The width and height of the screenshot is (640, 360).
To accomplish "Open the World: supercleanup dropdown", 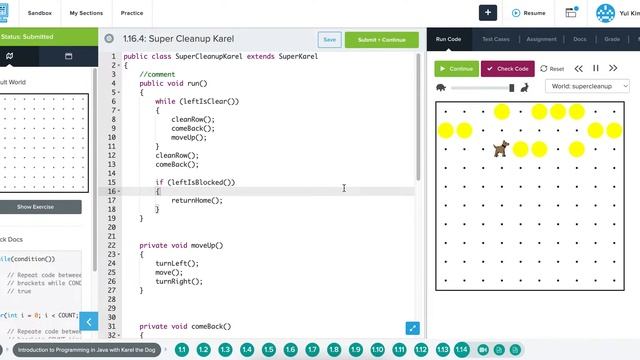I will [587, 86].
